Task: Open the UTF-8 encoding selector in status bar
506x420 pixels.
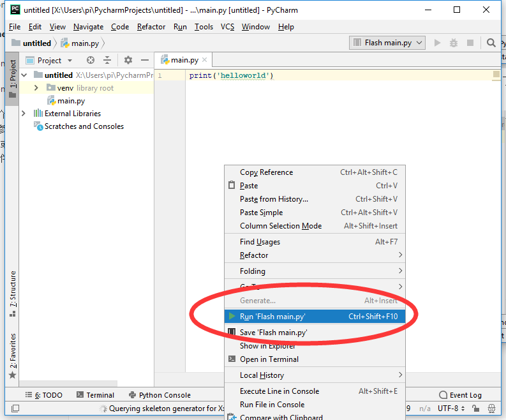Action: click(450, 408)
